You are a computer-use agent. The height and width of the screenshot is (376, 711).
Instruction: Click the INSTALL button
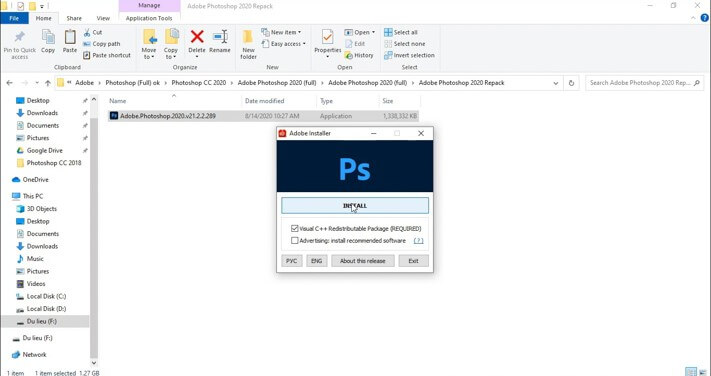[355, 205]
